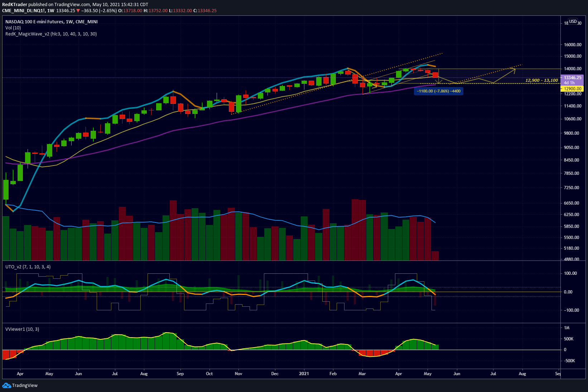Screen dimensions: 588x392
Task: Click the -500K label on VViewer axis
Action: (x=569, y=361)
